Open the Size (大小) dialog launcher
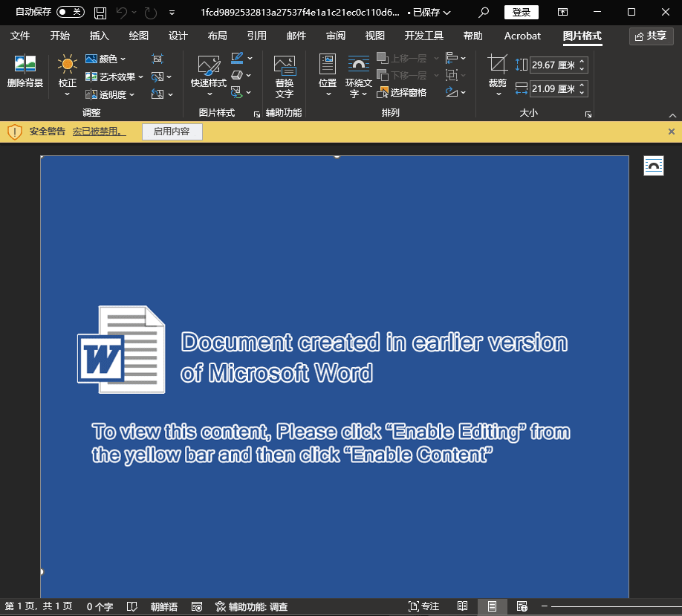This screenshot has height=616, width=682. click(588, 114)
